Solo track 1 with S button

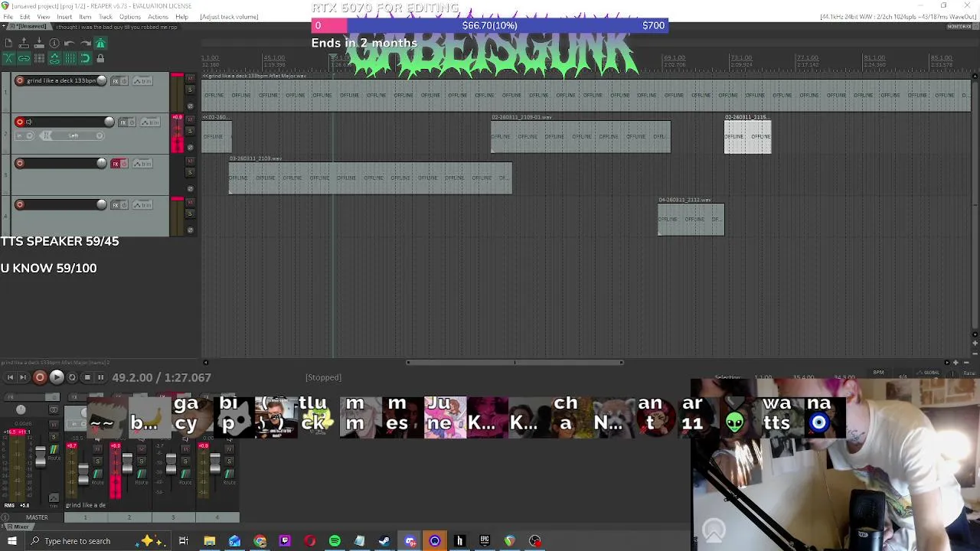(x=191, y=90)
